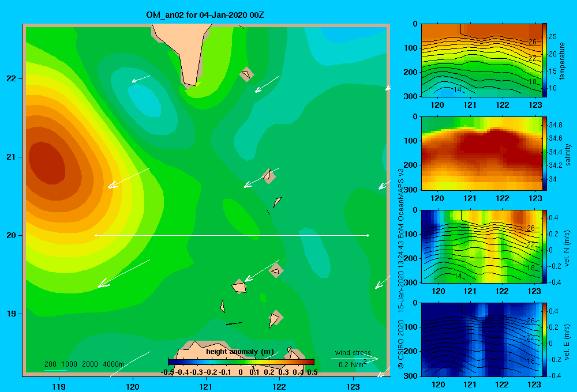Click the latitude label 19 on the map axis
577x392 pixels.
click(x=12, y=314)
